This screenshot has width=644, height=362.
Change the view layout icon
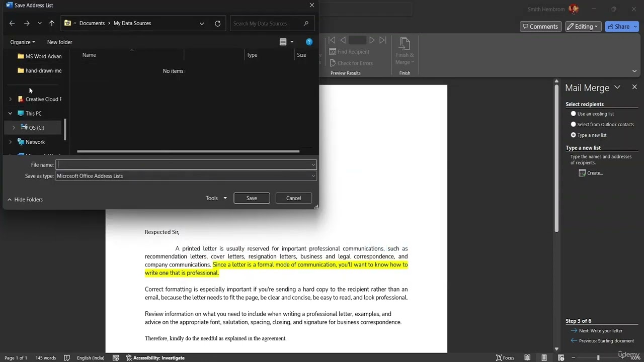click(283, 42)
